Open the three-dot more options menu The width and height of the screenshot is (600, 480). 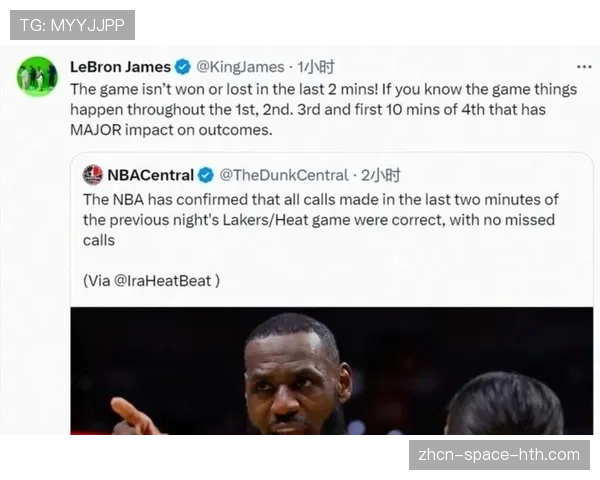(584, 67)
